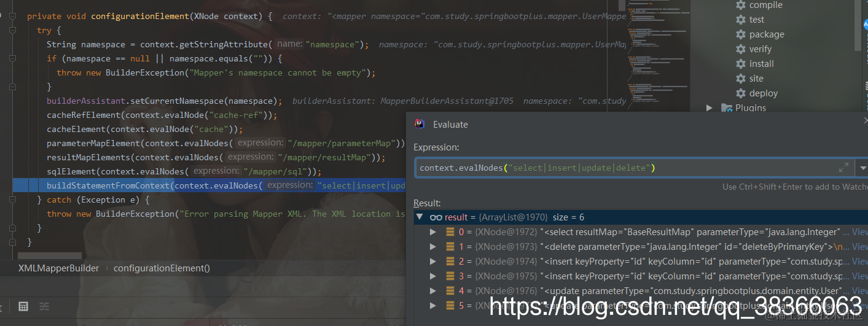Open View link for XNode@1975 insert item
This screenshot has height=326, width=868.
coord(859,276)
